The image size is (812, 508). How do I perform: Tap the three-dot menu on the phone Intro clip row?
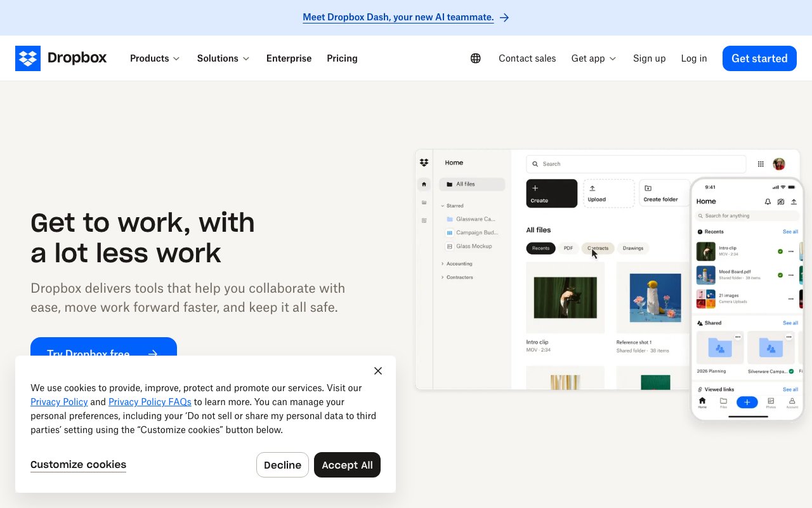pyautogui.click(x=791, y=251)
